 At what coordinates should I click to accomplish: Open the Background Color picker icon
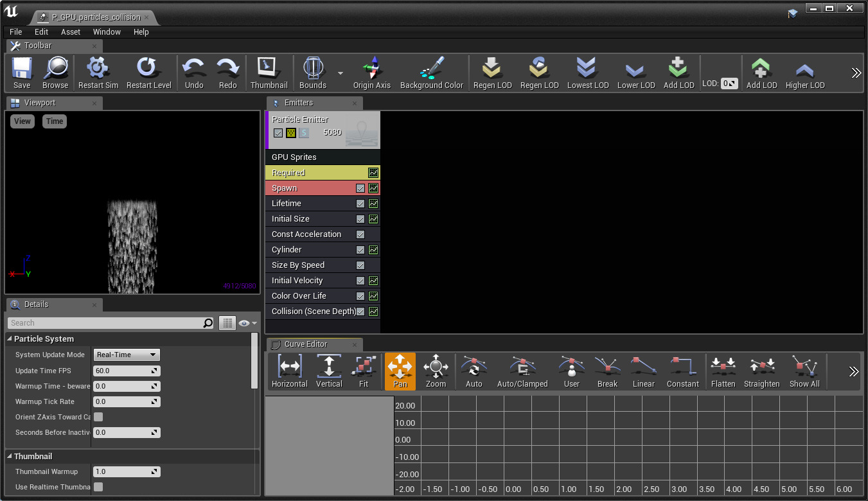[x=431, y=69]
